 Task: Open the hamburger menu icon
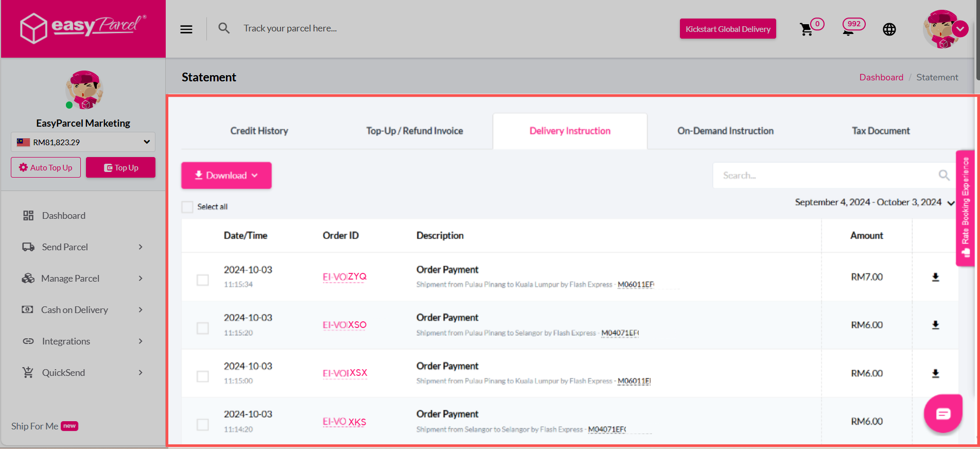(x=186, y=29)
